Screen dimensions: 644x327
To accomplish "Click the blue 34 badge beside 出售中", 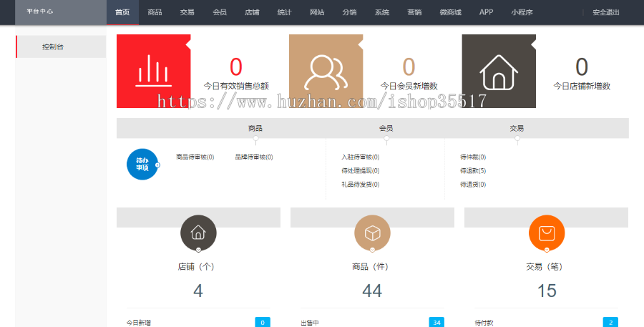I will [x=436, y=323].
